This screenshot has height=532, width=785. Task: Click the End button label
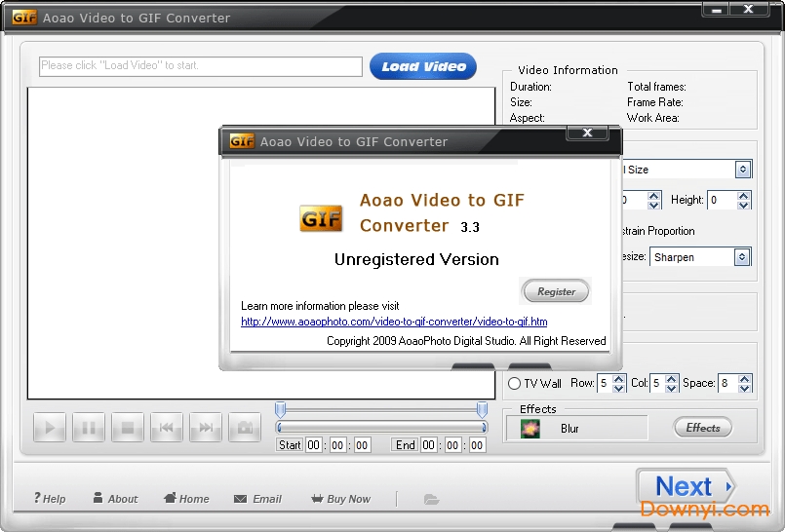click(x=405, y=445)
